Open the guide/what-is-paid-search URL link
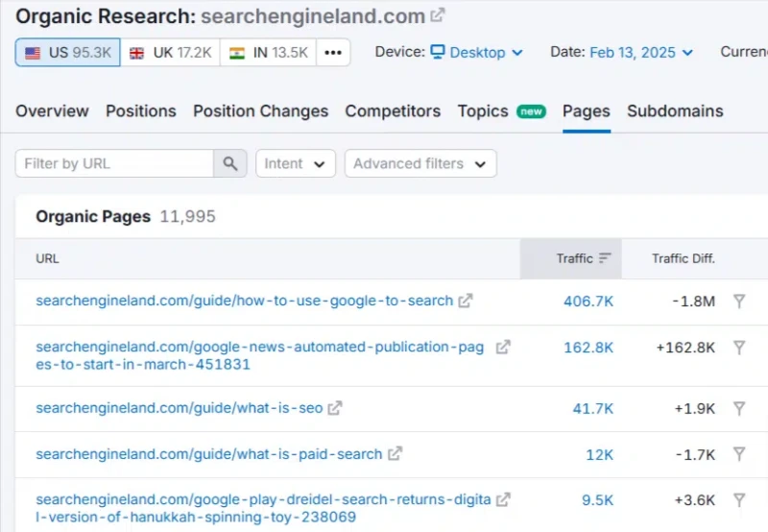The width and height of the screenshot is (768, 532). [209, 454]
